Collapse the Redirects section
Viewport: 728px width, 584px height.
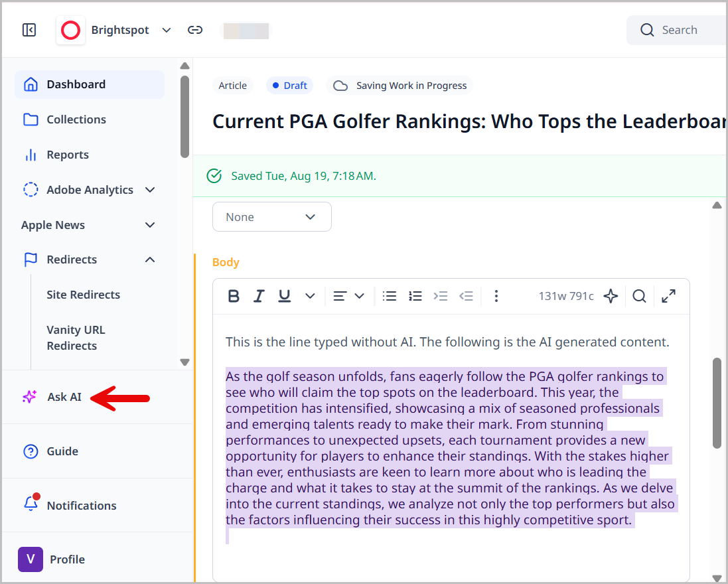(150, 259)
